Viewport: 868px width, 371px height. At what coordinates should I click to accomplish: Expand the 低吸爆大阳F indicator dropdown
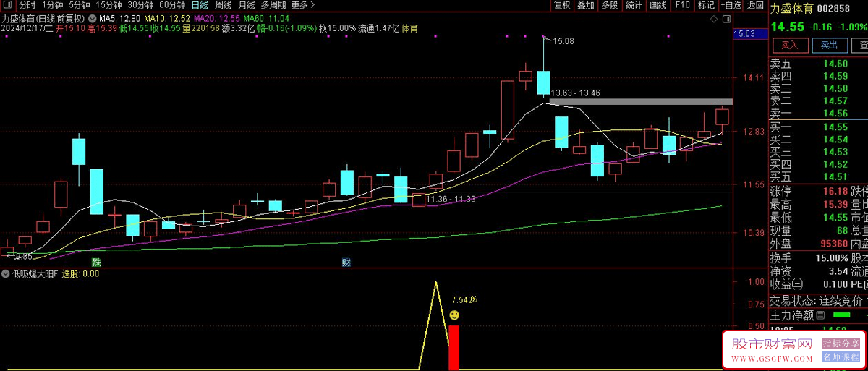(x=6, y=274)
